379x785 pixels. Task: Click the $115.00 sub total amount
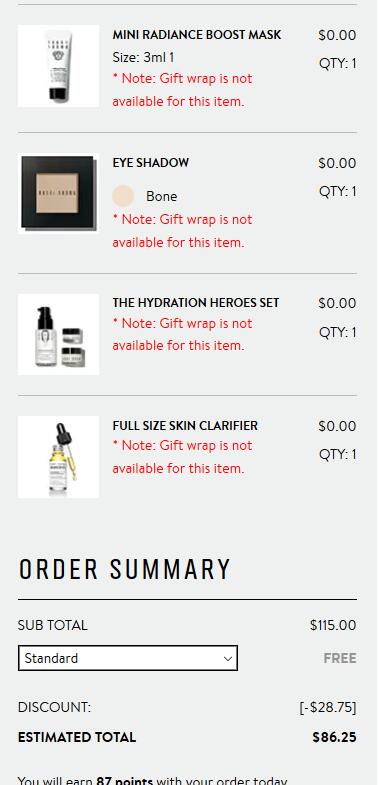point(333,625)
